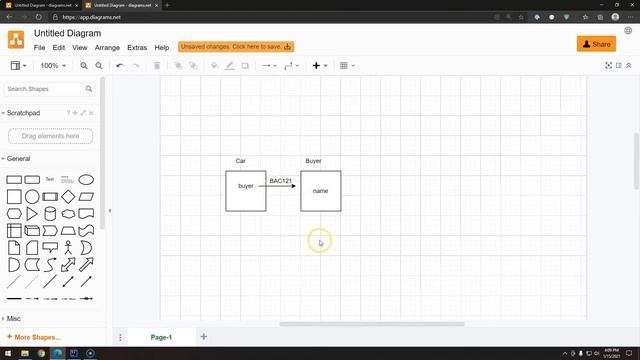Select the ellipse shape in General

click(x=86, y=180)
